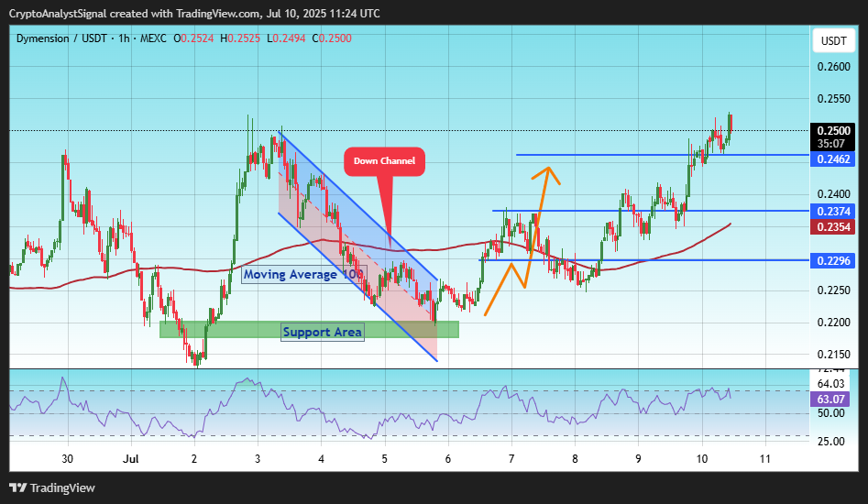Click the Moving Average 100 label
This screenshot has width=868, height=504.
(302, 274)
